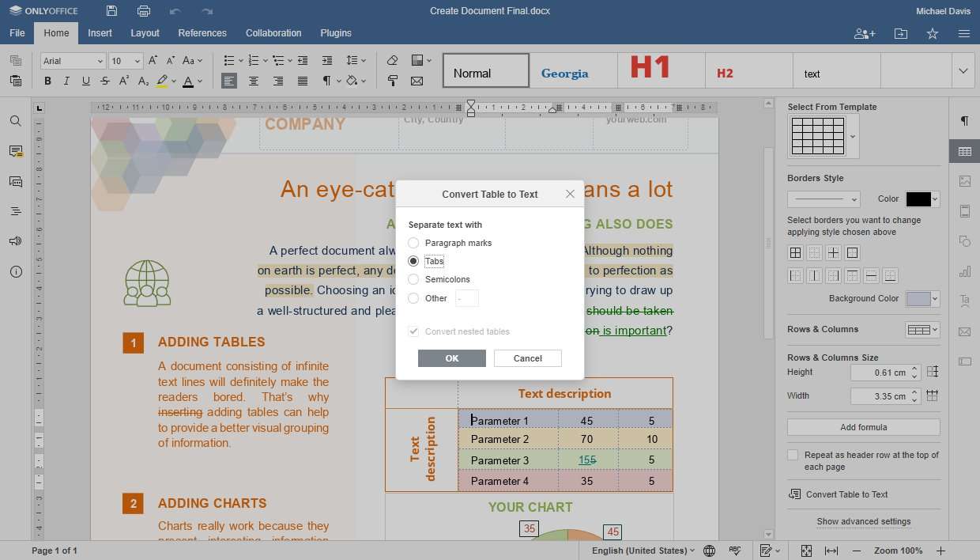
Task: Click the Add formula button
Action: (x=863, y=427)
